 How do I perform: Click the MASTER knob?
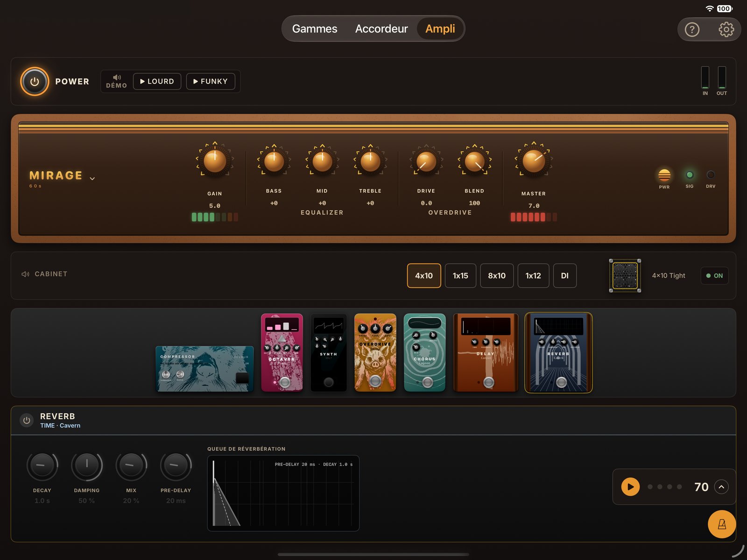[534, 161]
